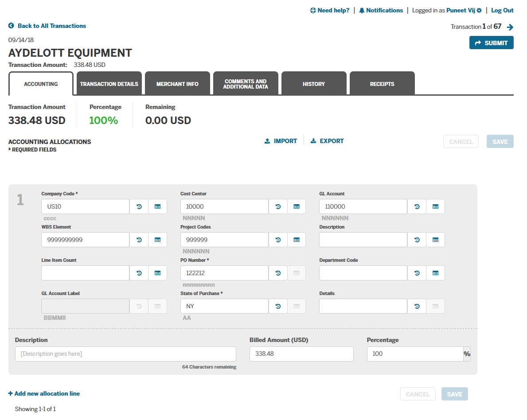Click the '0.00 USD' remaining amount
The height and width of the screenshot is (420, 527).
coord(168,121)
